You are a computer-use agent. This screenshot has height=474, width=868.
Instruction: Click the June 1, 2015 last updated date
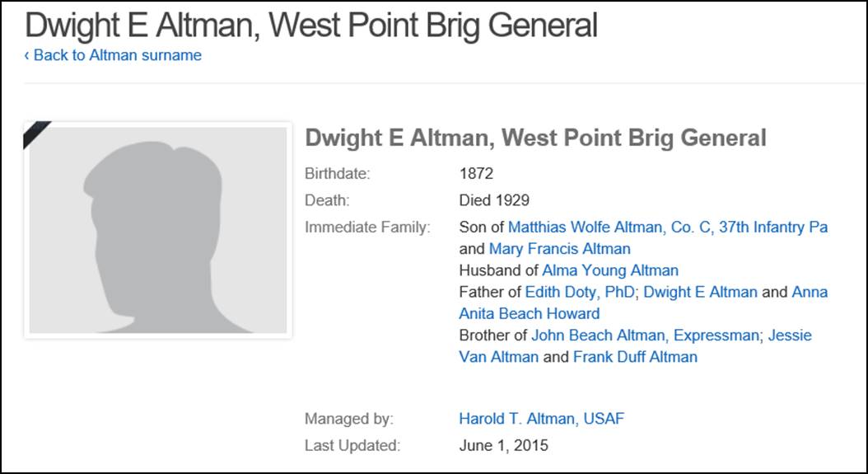pos(503,445)
